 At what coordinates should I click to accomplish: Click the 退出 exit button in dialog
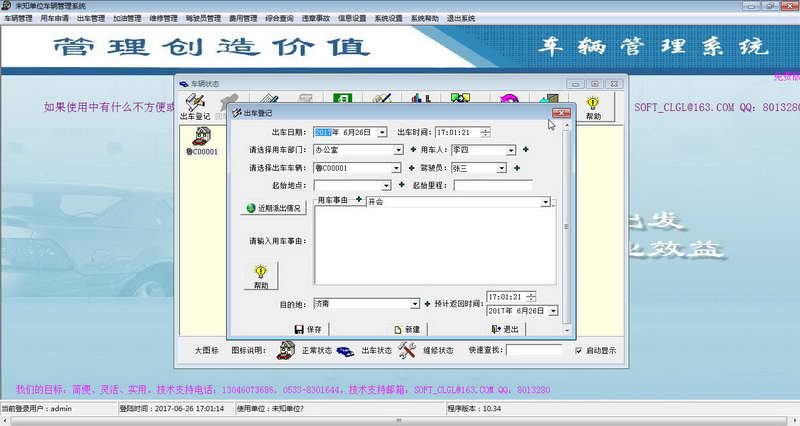(x=505, y=330)
